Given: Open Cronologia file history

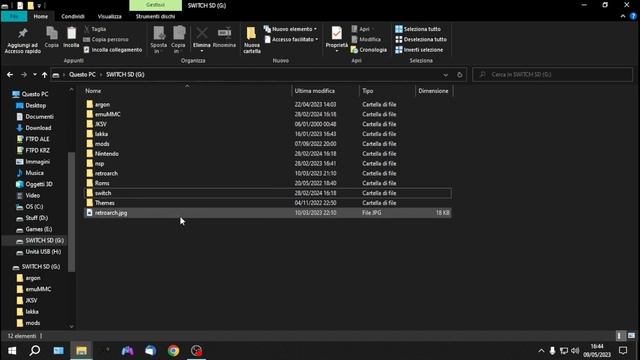Looking at the screenshot, I should [369, 50].
